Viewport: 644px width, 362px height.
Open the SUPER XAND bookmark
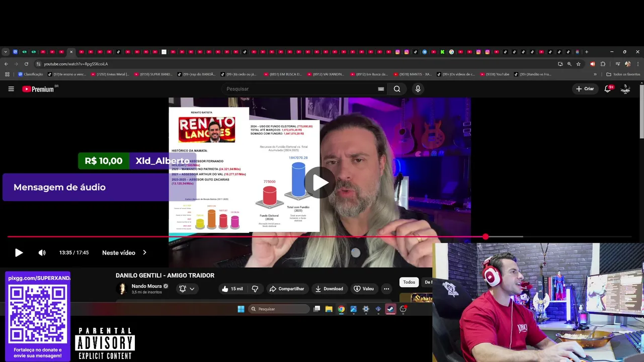coord(153,74)
